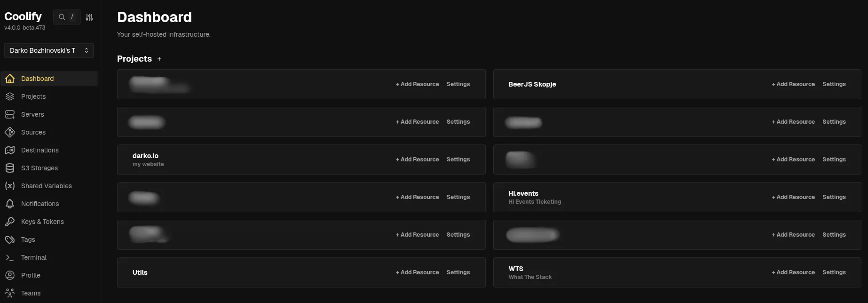Click the Destinations box icon
Screen dimensions: 868x303
10,150
